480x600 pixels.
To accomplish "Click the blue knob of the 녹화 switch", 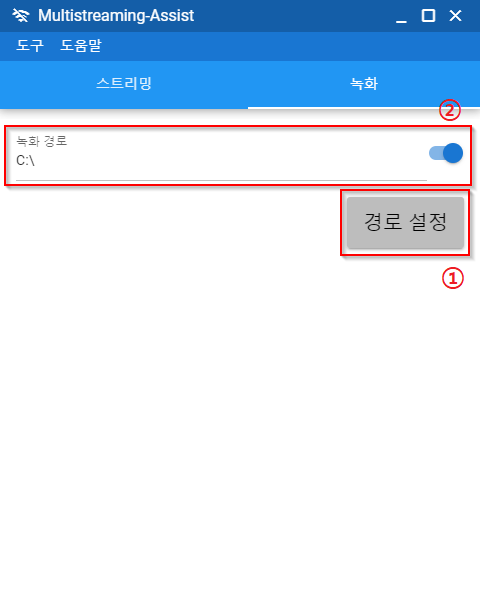I will tap(453, 153).
